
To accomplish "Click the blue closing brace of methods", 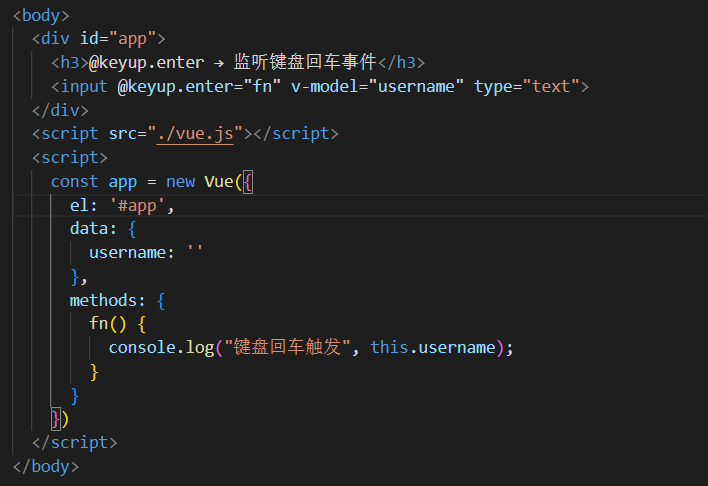I will coord(75,396).
